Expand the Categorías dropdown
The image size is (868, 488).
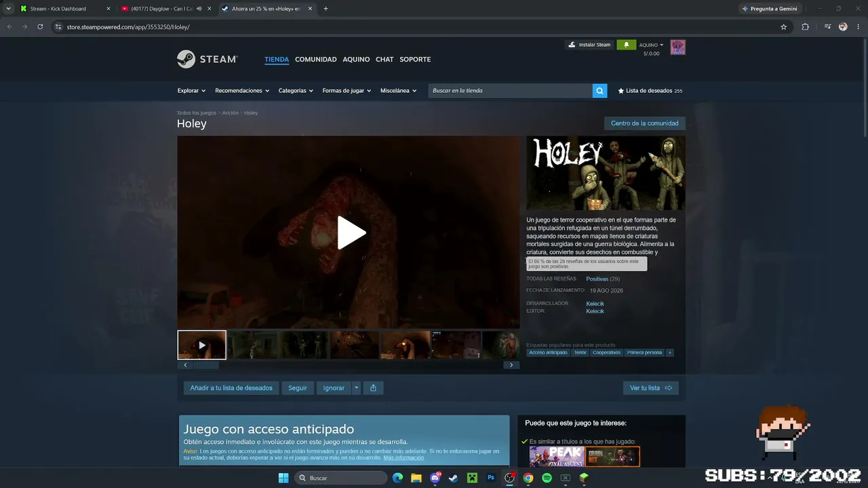(x=296, y=91)
